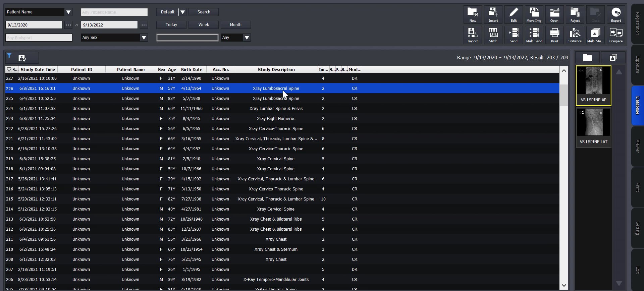Expand the Patient Name search field dropdown
Image resolution: width=644 pixels, height=291 pixels.
pos(68,12)
